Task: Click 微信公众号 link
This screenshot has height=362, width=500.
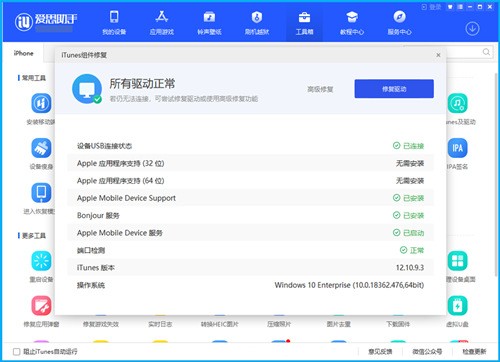Action: (427, 352)
